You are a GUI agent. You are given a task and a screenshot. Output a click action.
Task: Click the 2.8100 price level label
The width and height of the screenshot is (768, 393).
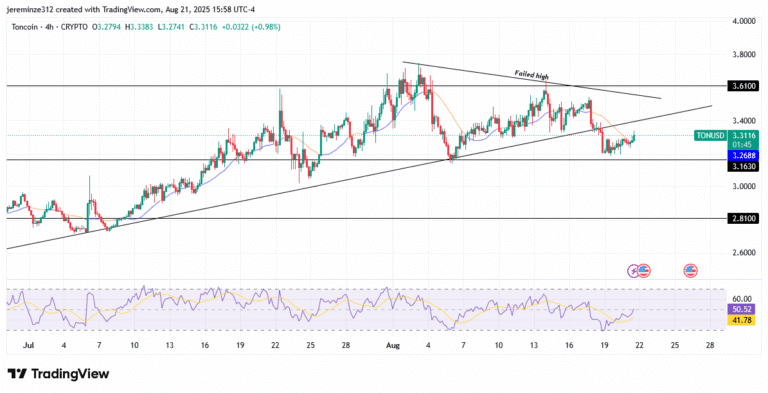tap(743, 218)
